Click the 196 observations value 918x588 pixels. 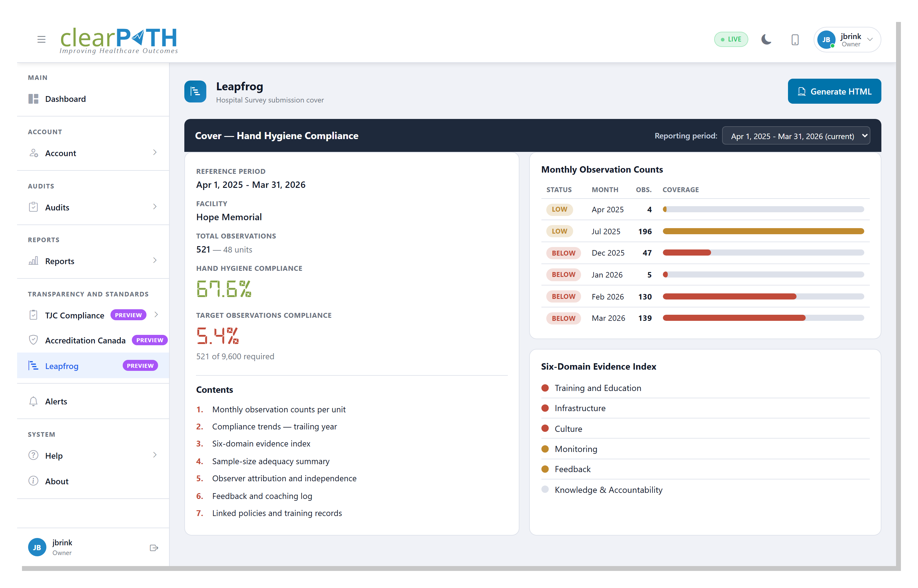tap(645, 231)
